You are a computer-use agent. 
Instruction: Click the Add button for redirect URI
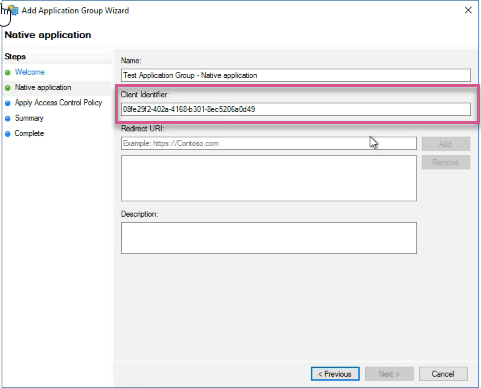tap(446, 144)
